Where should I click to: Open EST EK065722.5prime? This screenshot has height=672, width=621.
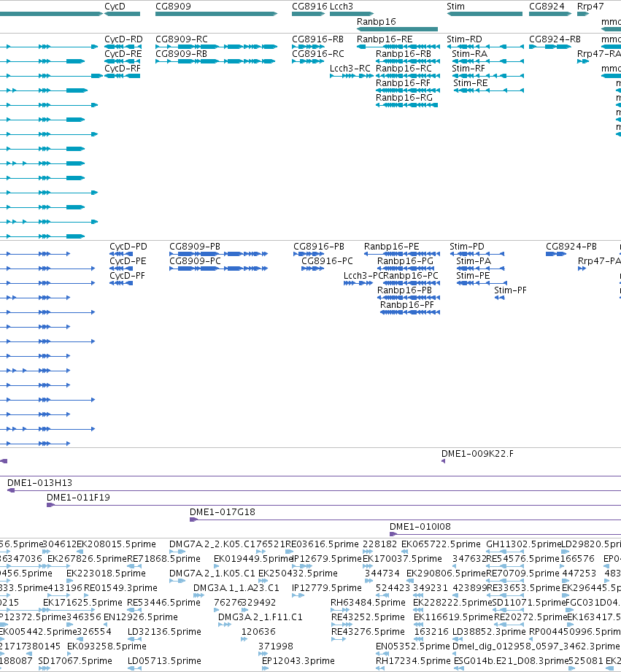click(x=441, y=544)
